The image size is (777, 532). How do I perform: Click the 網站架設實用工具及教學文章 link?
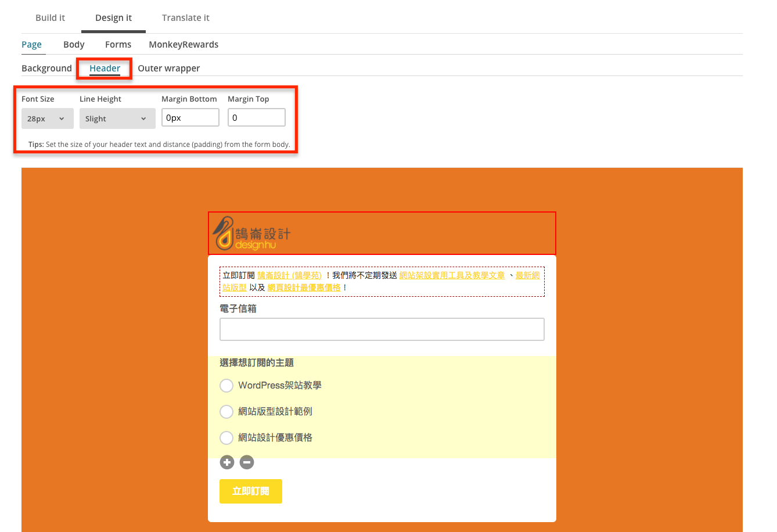452,275
